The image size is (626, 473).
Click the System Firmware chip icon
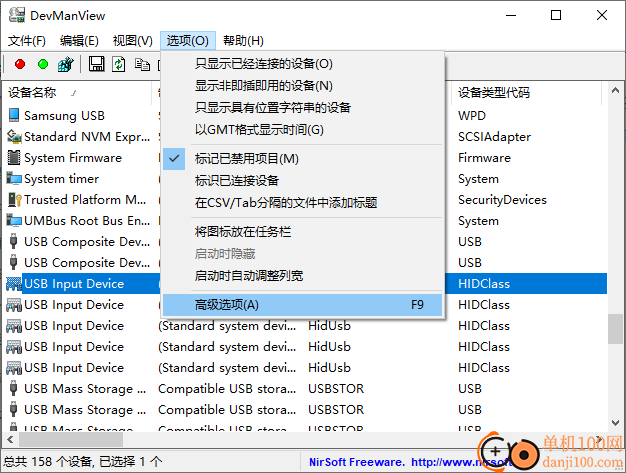point(14,157)
